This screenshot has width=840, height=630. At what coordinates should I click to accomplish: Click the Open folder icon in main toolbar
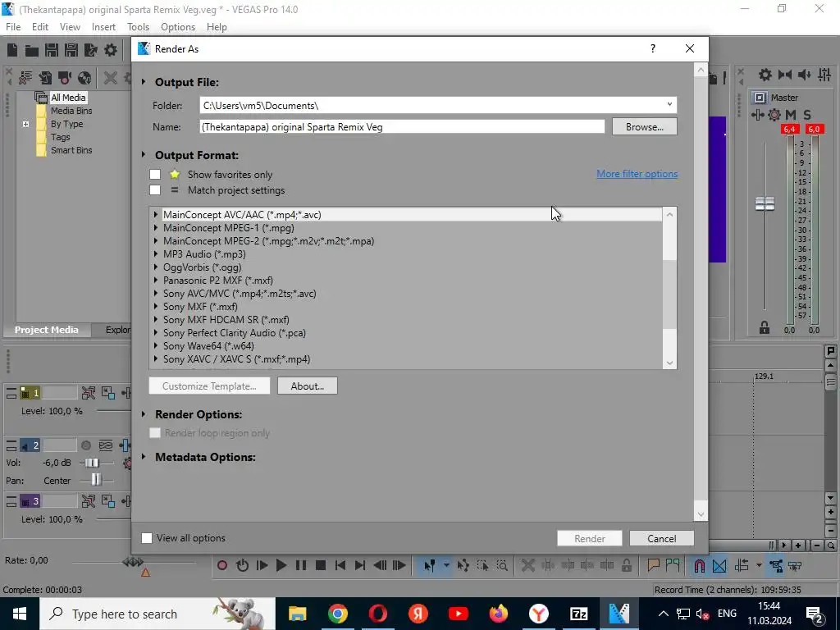tap(32, 50)
